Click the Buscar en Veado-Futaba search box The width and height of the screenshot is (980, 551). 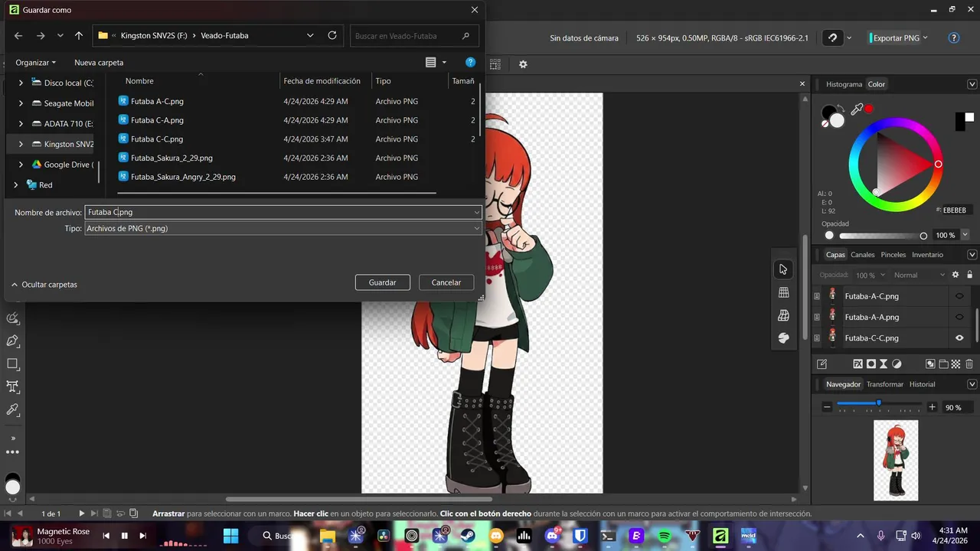414,35
